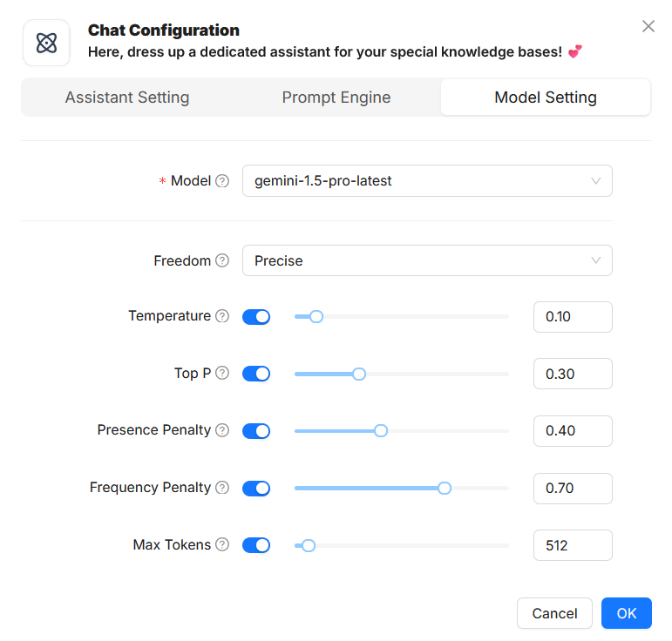Click the Cancel button
The width and height of the screenshot is (672, 641).
[554, 613]
